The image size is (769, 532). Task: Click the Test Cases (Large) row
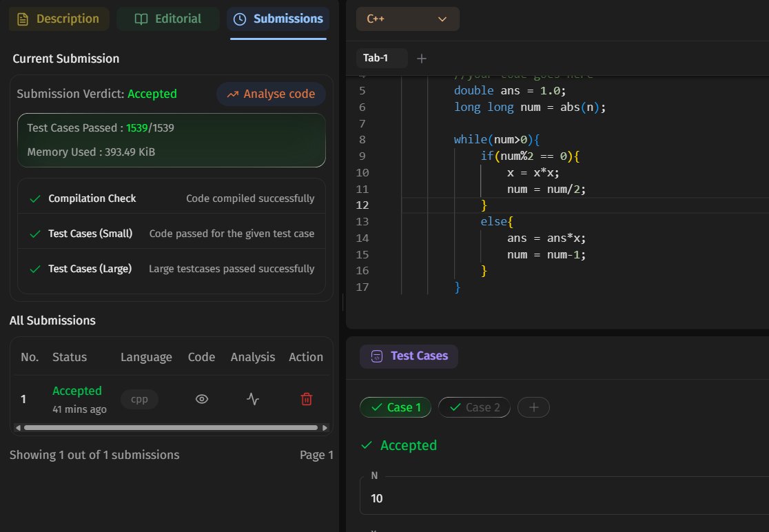[172, 269]
